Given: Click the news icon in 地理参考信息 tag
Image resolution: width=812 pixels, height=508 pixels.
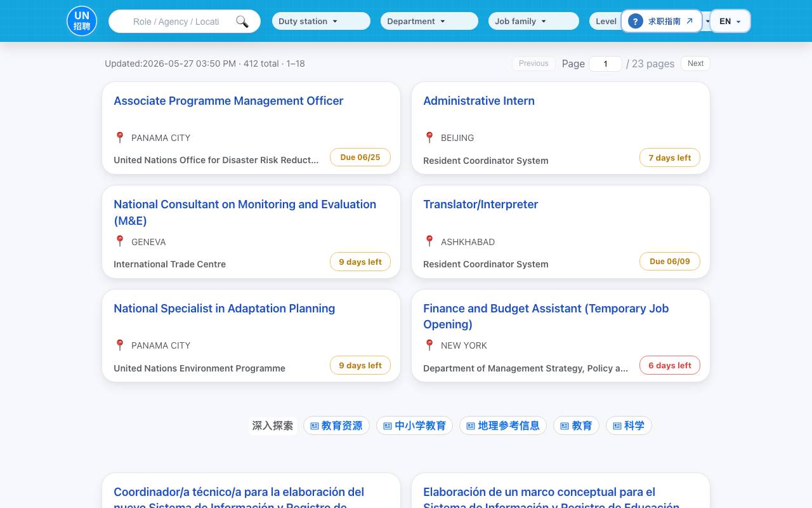Looking at the screenshot, I should (471, 426).
